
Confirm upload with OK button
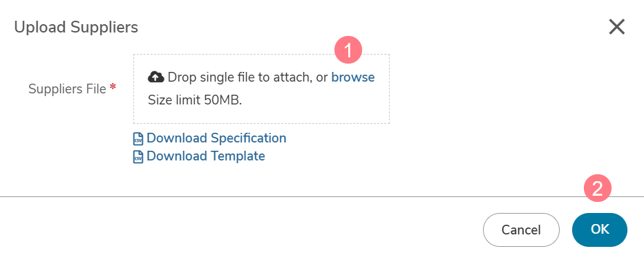coord(600,230)
